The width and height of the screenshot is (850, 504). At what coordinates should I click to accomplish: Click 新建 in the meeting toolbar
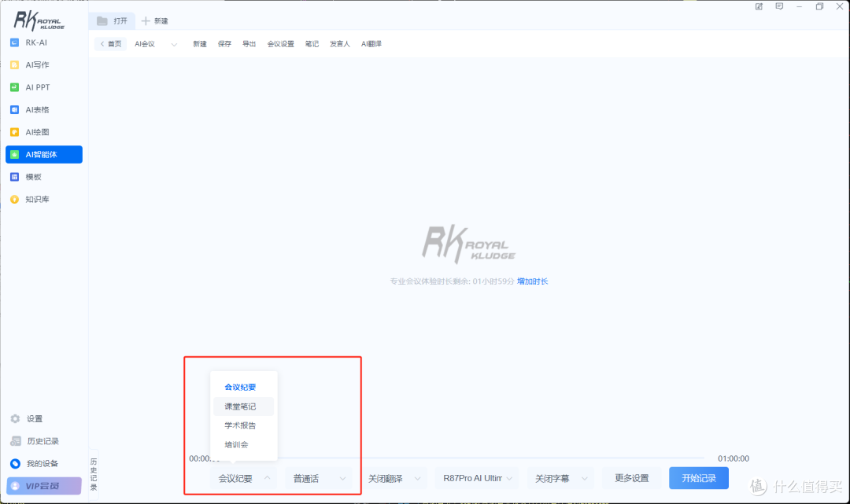(x=199, y=44)
